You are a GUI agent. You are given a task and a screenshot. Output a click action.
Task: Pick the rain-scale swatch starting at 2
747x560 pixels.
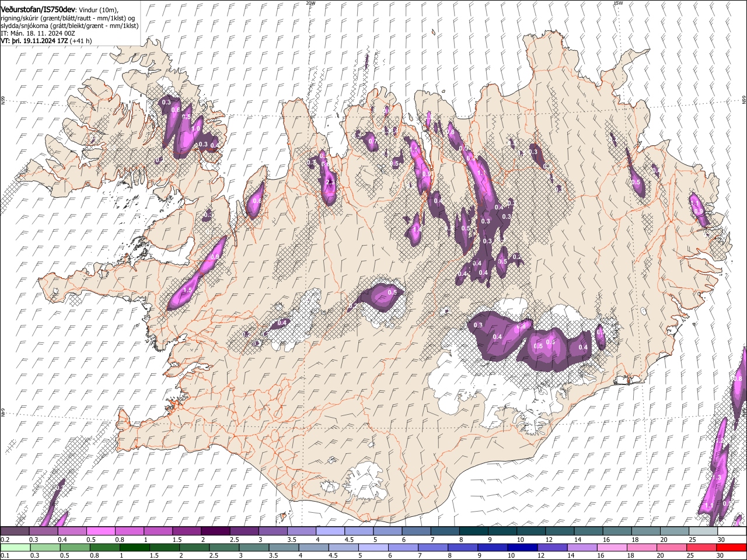[194, 548]
